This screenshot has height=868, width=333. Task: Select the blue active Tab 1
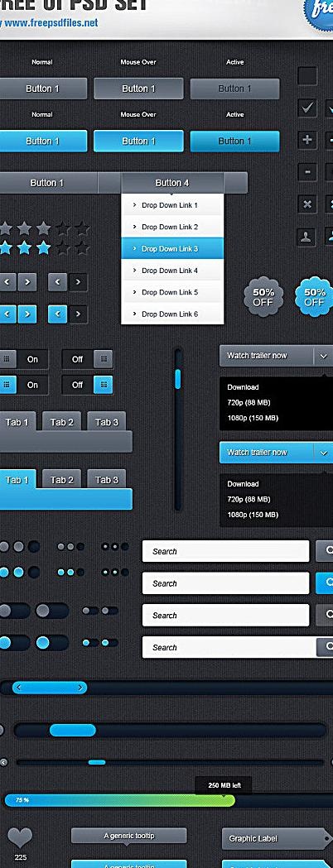[17, 479]
